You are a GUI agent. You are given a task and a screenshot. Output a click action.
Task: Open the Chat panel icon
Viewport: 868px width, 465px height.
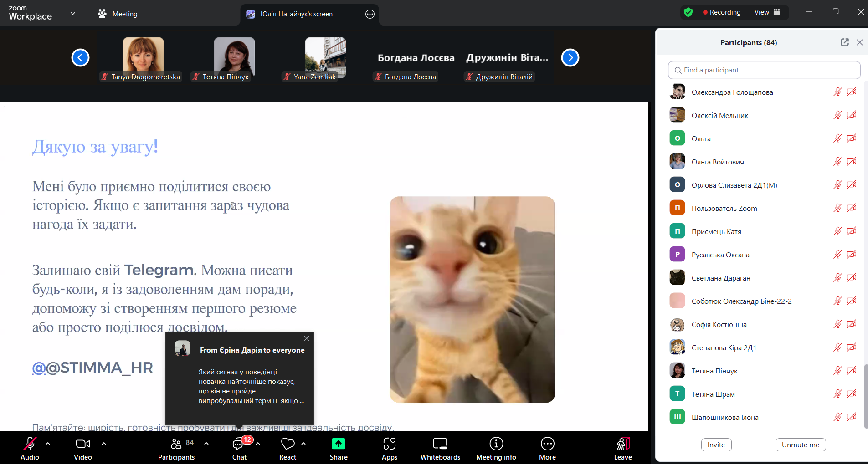[x=238, y=444]
